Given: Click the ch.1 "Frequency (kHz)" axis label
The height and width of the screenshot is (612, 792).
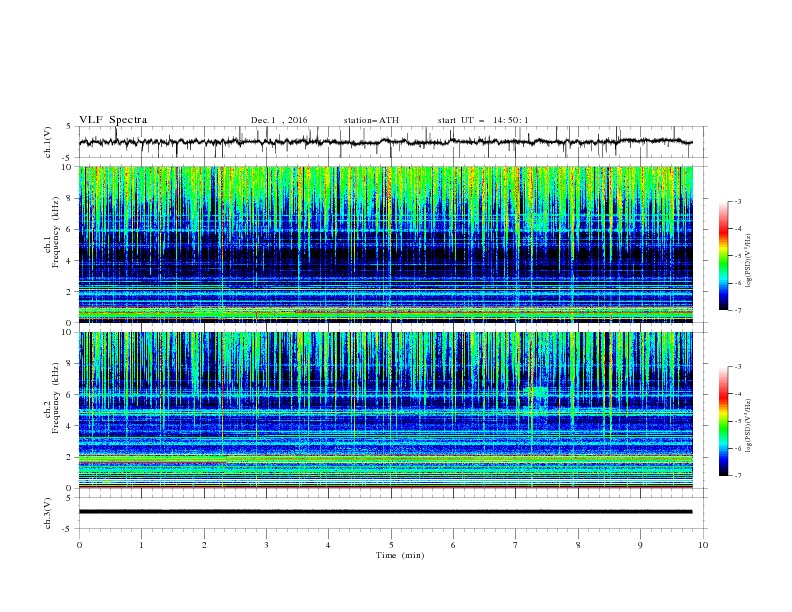Looking at the screenshot, I should tap(55, 233).
